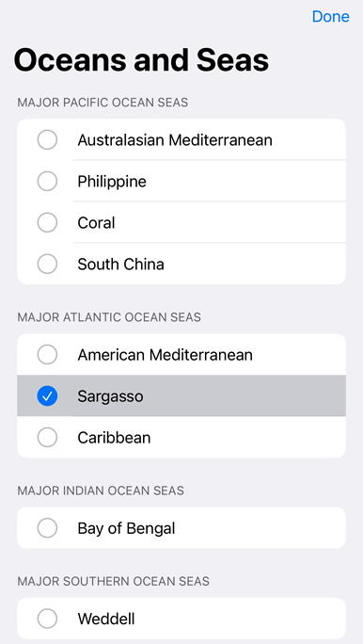Pick the Caribbean row label
The width and height of the screenshot is (363, 644).
coord(114,438)
